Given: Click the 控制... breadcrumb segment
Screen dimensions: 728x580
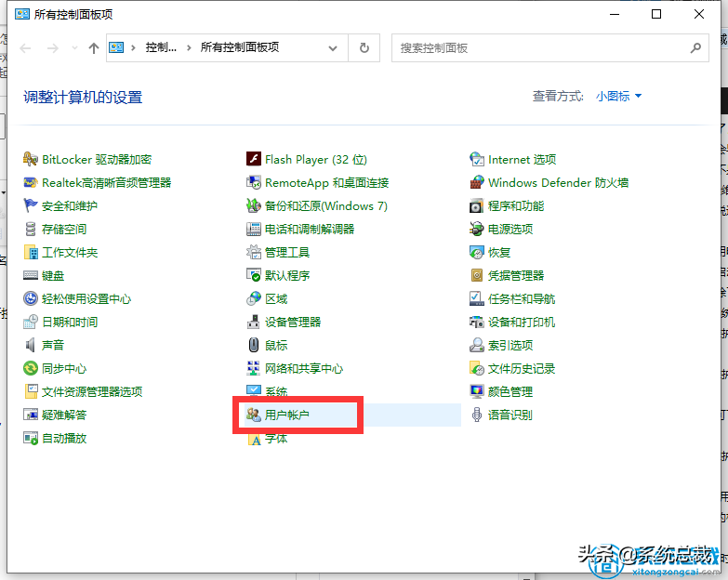Looking at the screenshot, I should tap(161, 47).
